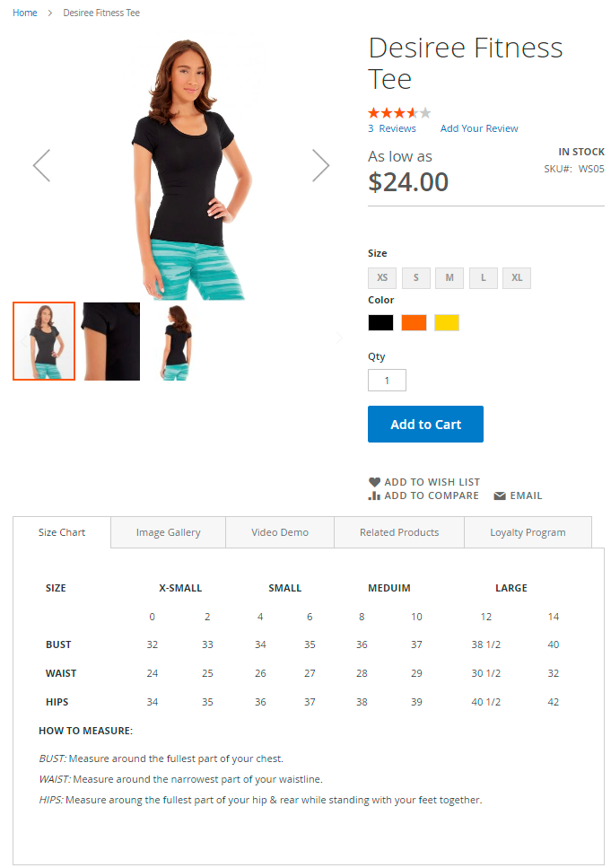This screenshot has height=868, width=611.
Task: Click the star rating summary
Action: tap(399, 113)
